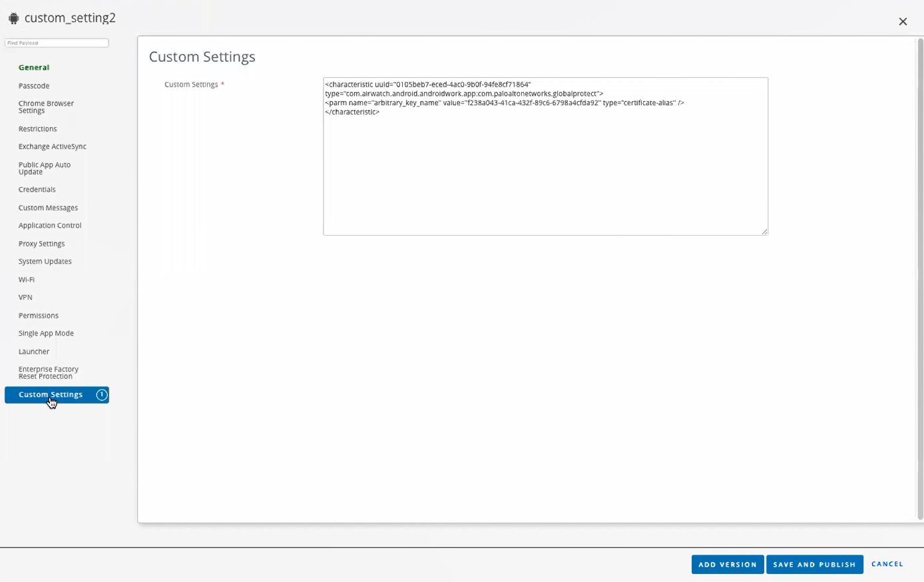Viewport: 924px width, 582px height.
Task: Open the Application Control payload
Action: 49,225
